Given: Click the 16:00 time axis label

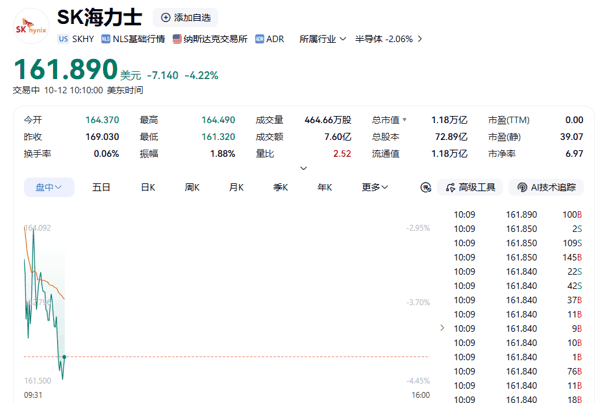Looking at the screenshot, I should coord(421,395).
